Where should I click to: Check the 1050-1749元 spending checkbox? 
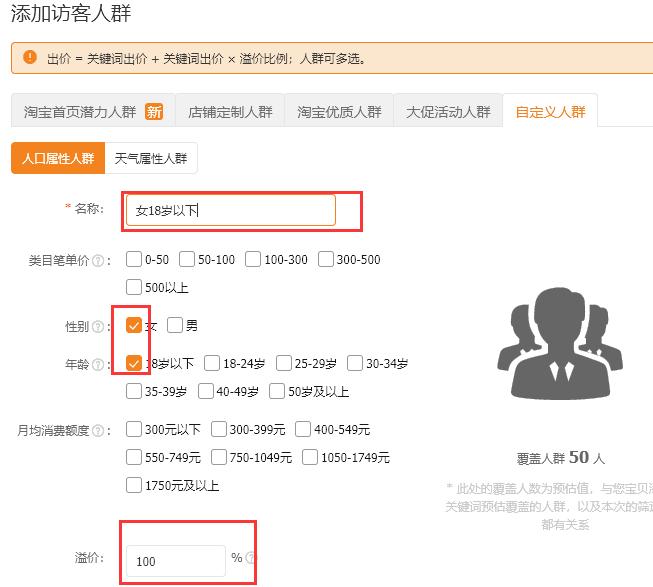point(310,457)
